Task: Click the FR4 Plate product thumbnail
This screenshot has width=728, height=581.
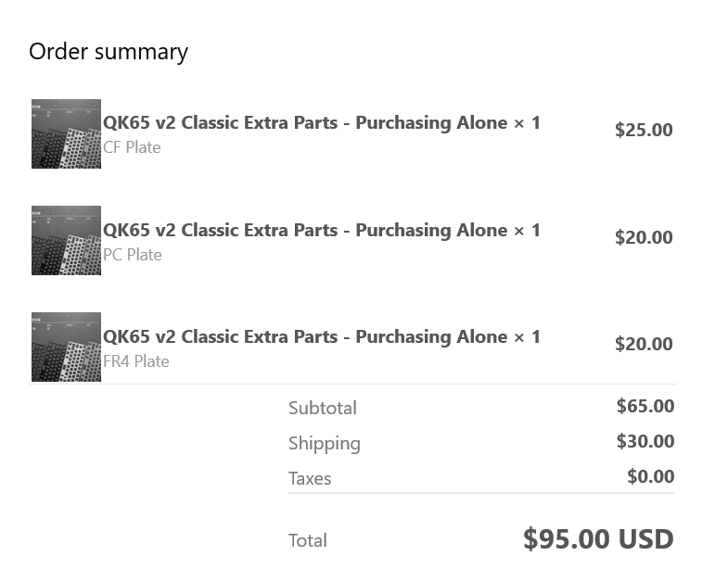Action: [66, 347]
